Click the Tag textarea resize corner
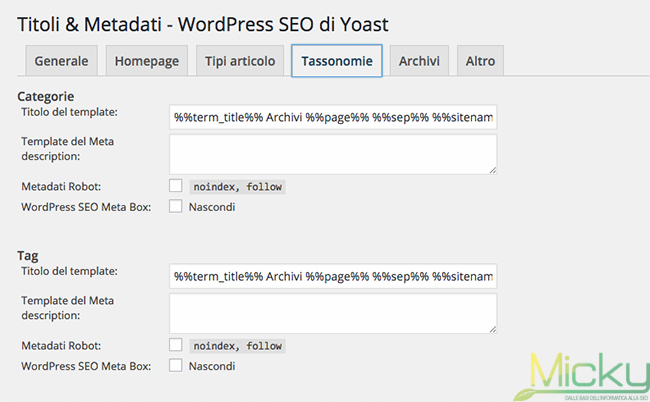 pos(492,329)
